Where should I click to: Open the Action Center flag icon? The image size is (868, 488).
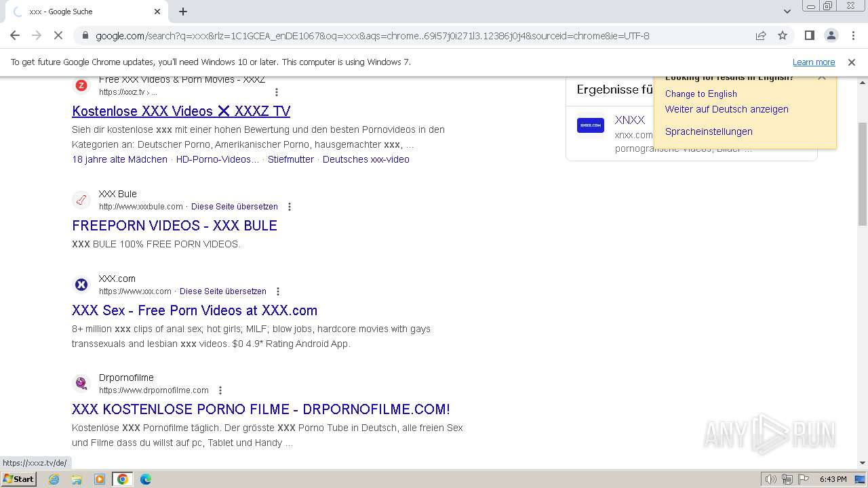pos(803,479)
